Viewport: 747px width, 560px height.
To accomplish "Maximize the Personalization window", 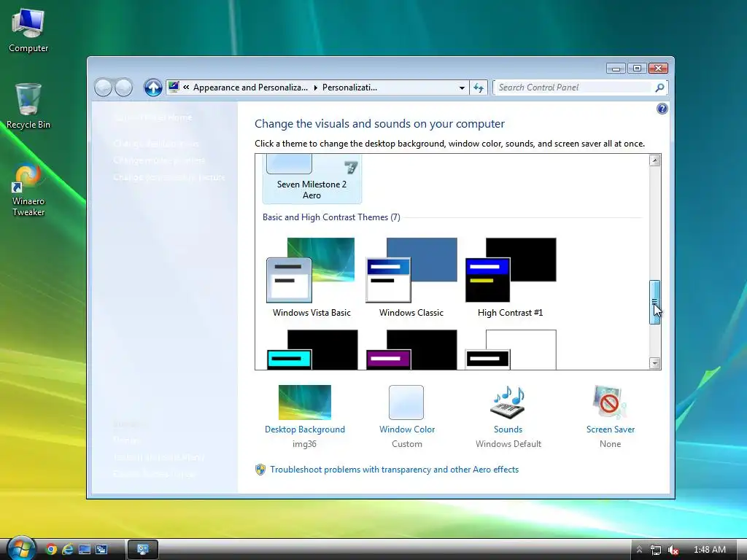I will pyautogui.click(x=637, y=69).
